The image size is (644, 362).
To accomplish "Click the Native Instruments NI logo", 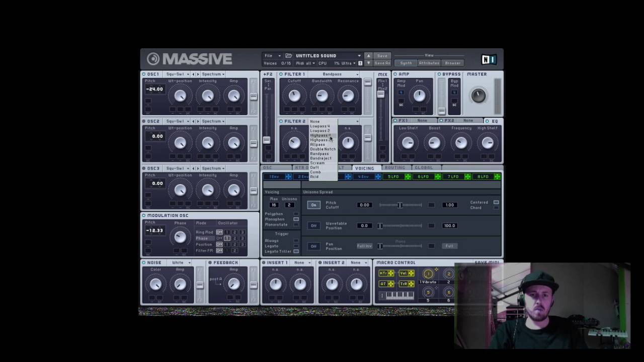I will [489, 59].
